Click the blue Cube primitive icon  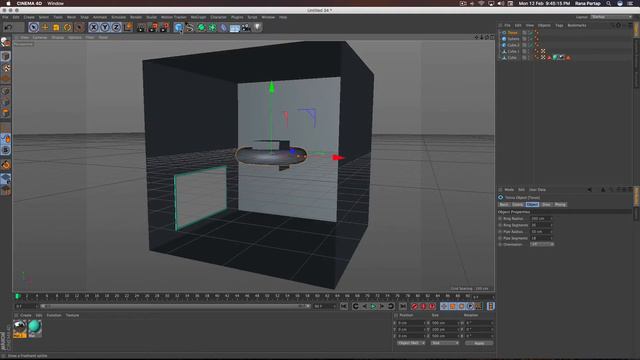178,27
